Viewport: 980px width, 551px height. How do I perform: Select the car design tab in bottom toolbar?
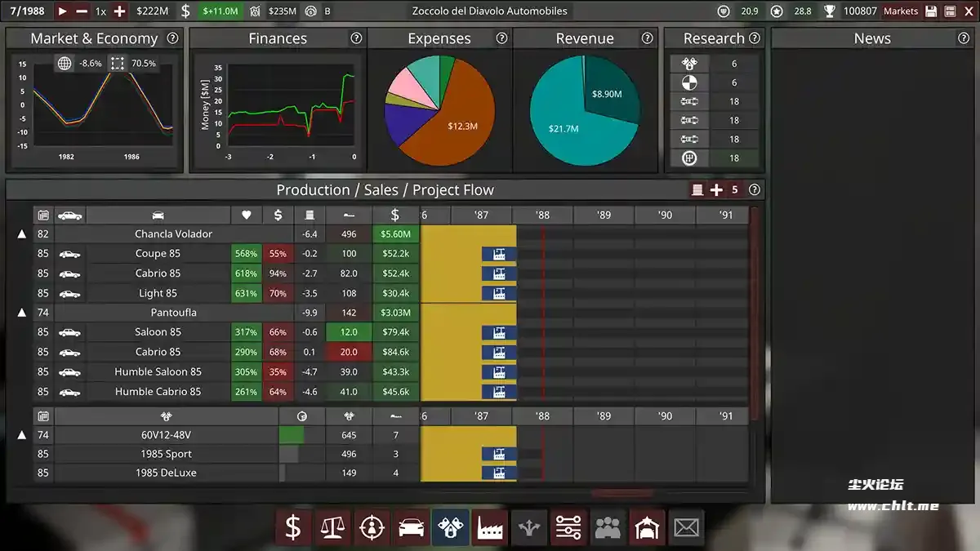[411, 528]
